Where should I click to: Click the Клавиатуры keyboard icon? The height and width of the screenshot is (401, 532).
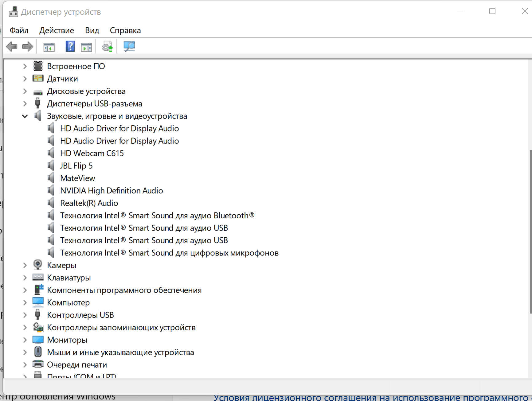38,277
